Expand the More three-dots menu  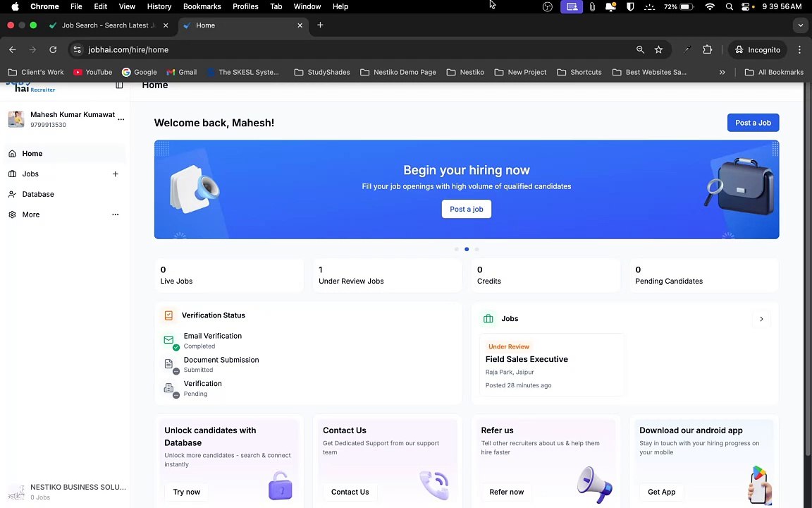click(116, 214)
